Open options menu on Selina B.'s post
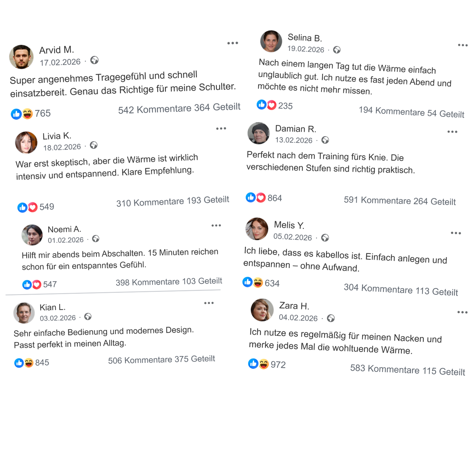 [463, 45]
